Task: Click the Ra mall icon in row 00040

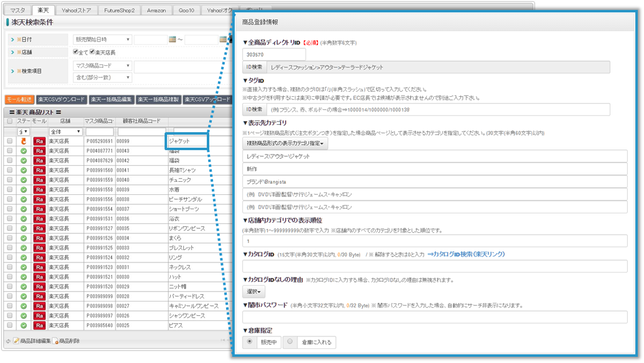Action: 39,180
